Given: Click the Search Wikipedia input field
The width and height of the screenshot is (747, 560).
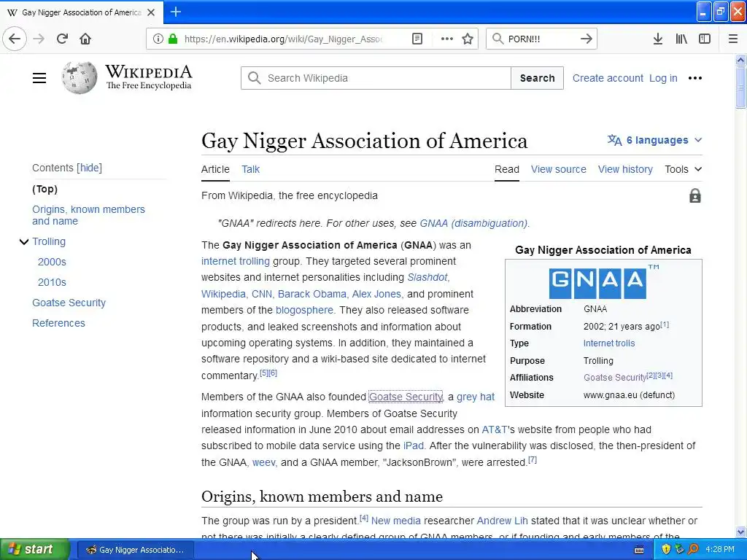Looking at the screenshot, I should tap(376, 78).
